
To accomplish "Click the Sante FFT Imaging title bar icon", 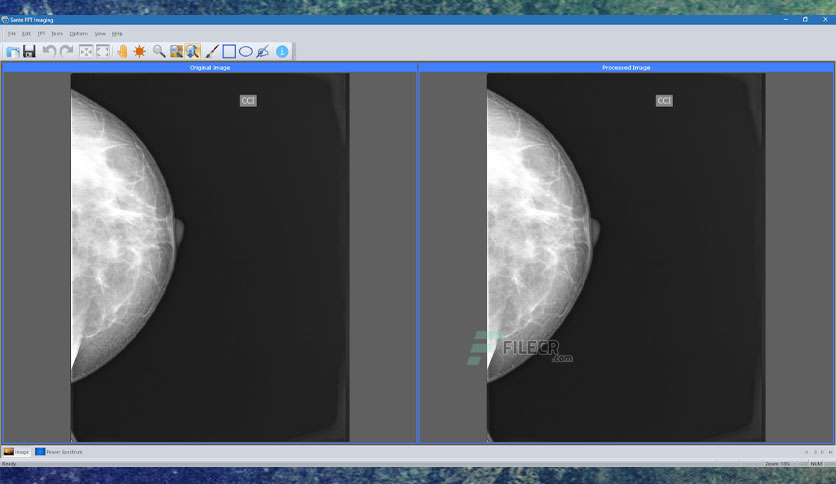I will point(5,20).
